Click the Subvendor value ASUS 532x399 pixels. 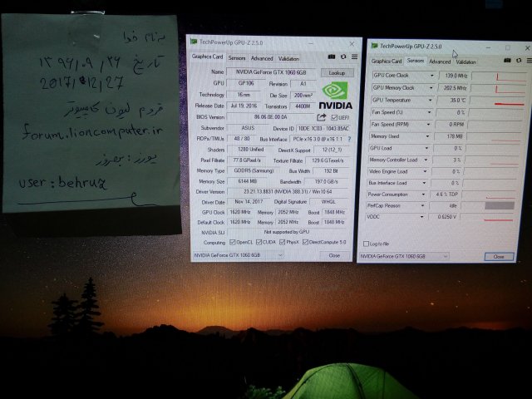248,128
